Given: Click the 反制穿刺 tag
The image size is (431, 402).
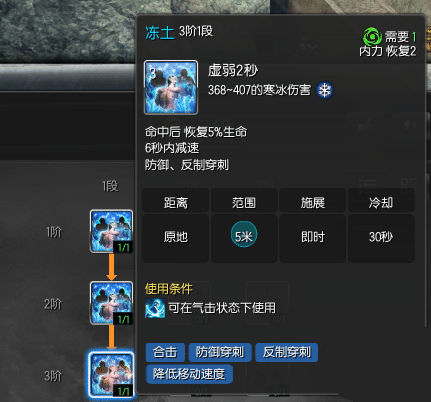Looking at the screenshot, I should (287, 352).
